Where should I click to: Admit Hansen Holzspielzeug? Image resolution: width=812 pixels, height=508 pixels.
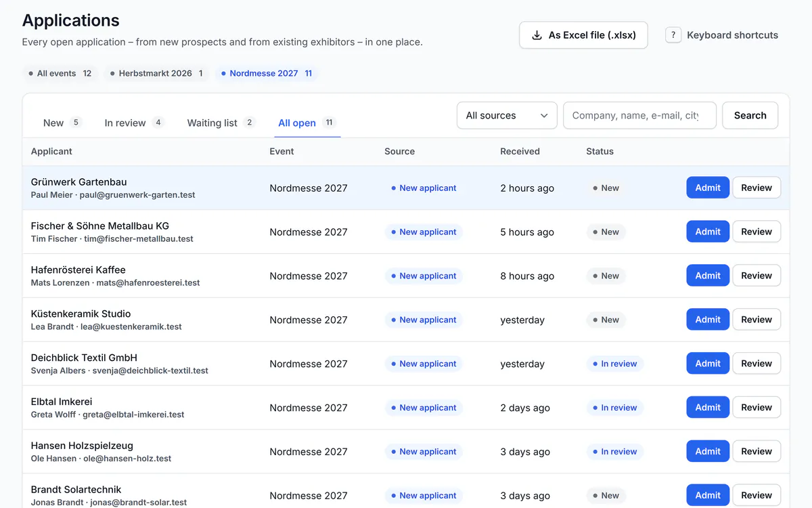click(x=708, y=452)
